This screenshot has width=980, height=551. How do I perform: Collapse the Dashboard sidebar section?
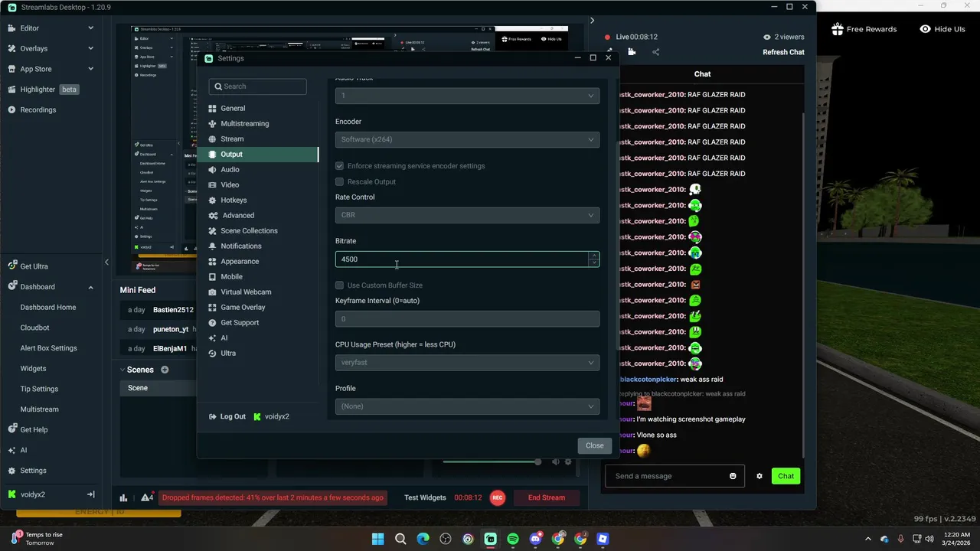(90, 287)
